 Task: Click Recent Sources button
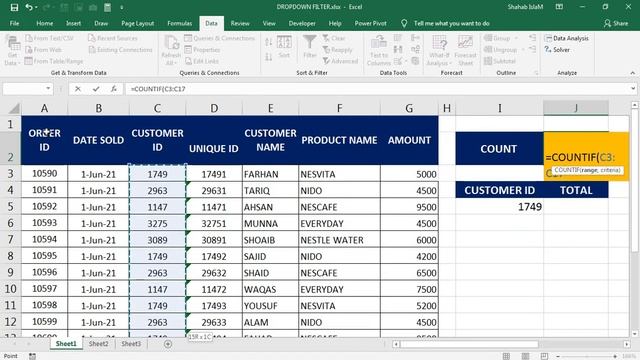point(113,38)
